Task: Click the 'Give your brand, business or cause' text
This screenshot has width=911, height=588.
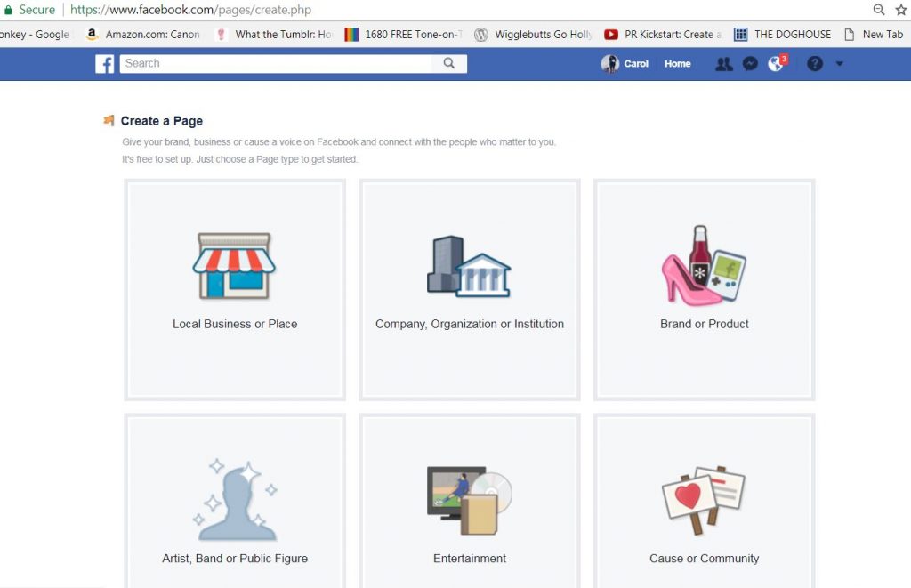Action: click(339, 141)
